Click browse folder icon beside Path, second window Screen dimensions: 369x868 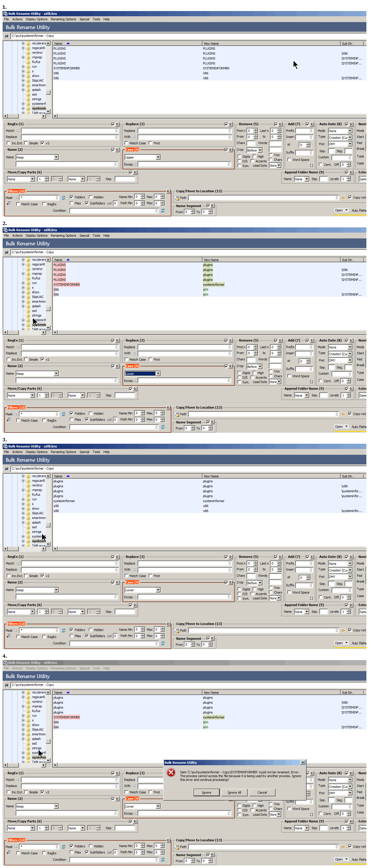[343, 414]
